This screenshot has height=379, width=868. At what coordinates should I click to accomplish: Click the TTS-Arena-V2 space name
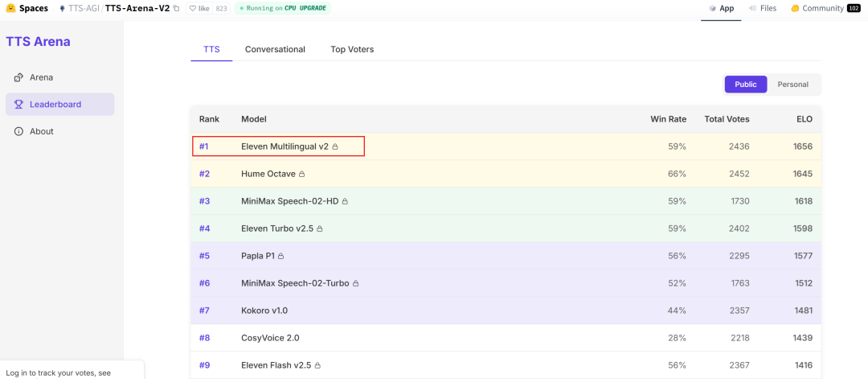137,8
